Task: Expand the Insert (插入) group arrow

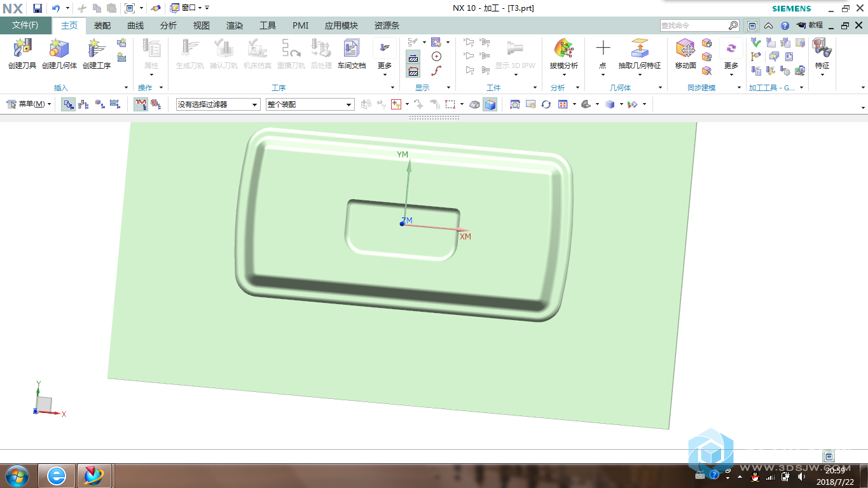Action: [126, 88]
